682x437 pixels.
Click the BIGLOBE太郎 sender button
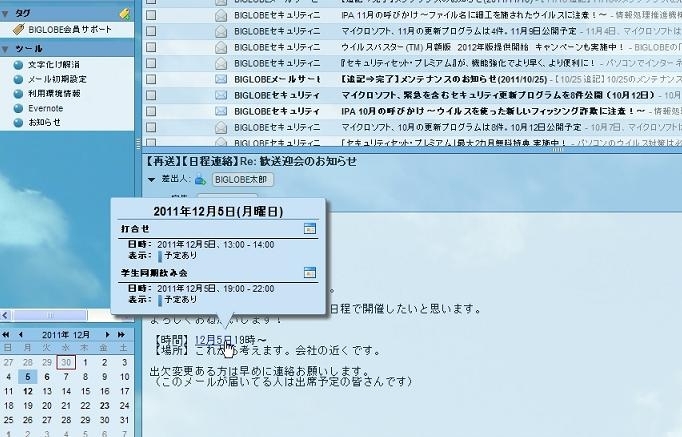[243, 180]
